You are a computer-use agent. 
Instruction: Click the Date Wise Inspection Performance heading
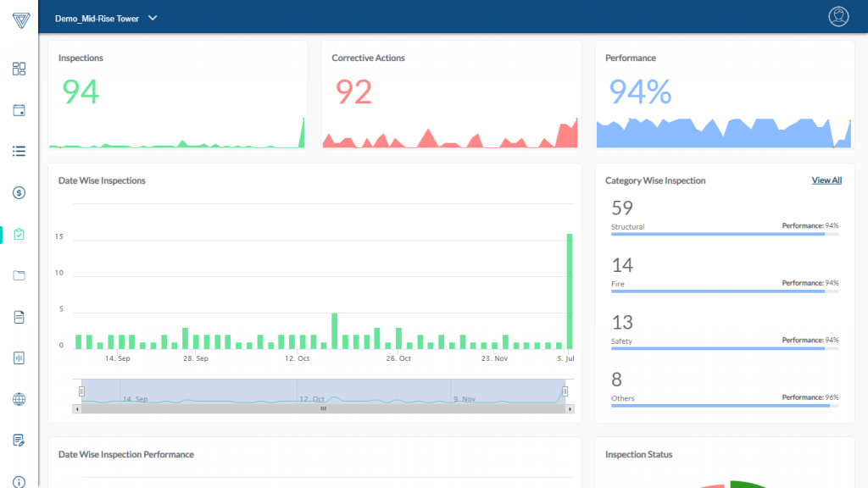coord(126,454)
